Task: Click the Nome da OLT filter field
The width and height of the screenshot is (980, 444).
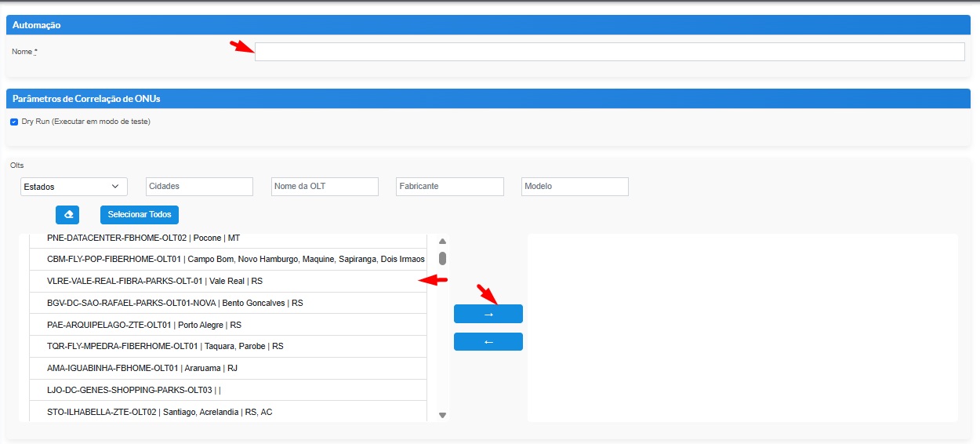Action: point(325,187)
